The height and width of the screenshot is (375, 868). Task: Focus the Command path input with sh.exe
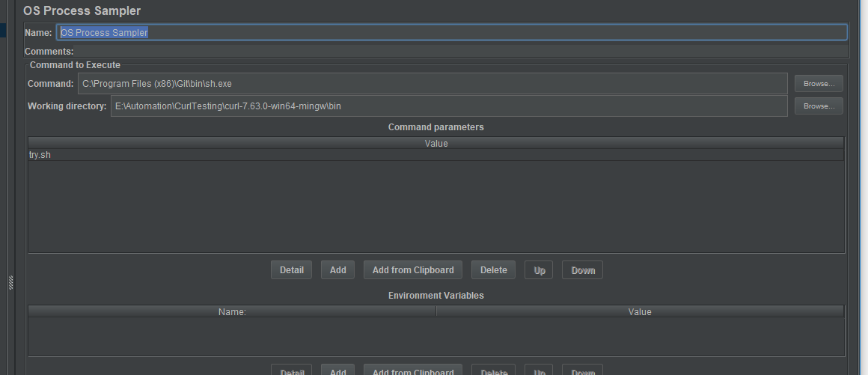click(433, 84)
